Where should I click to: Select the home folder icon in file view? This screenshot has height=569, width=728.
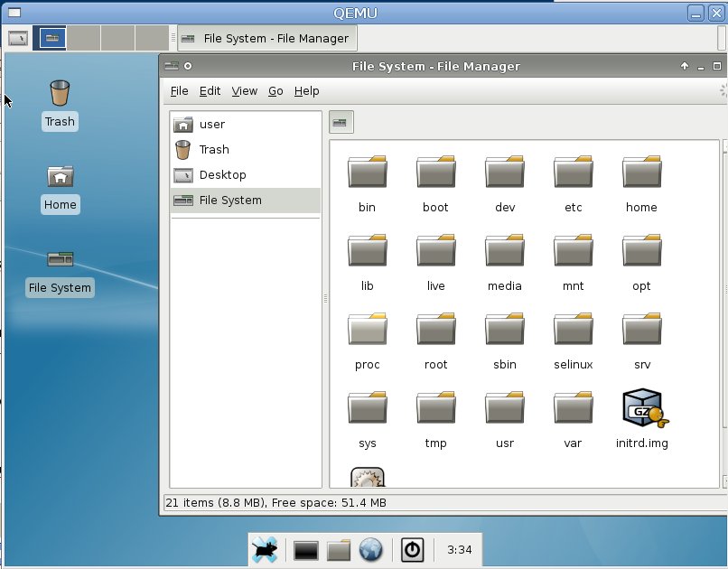[641, 172]
